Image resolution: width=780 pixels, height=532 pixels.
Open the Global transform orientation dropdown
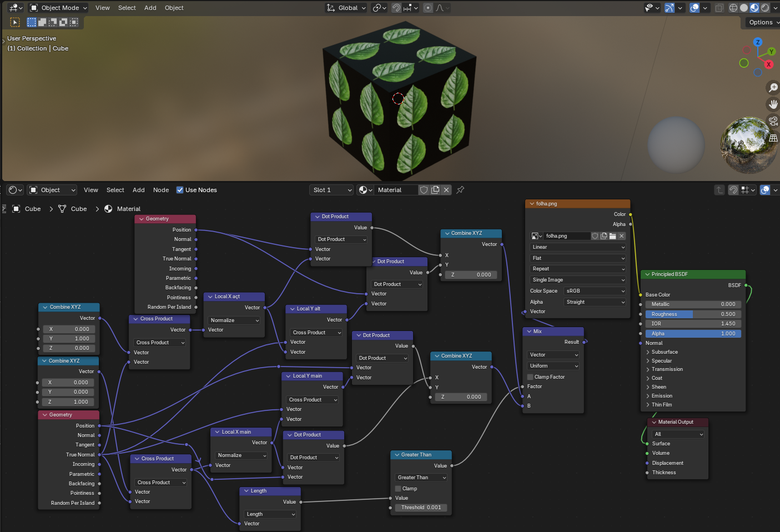click(346, 8)
